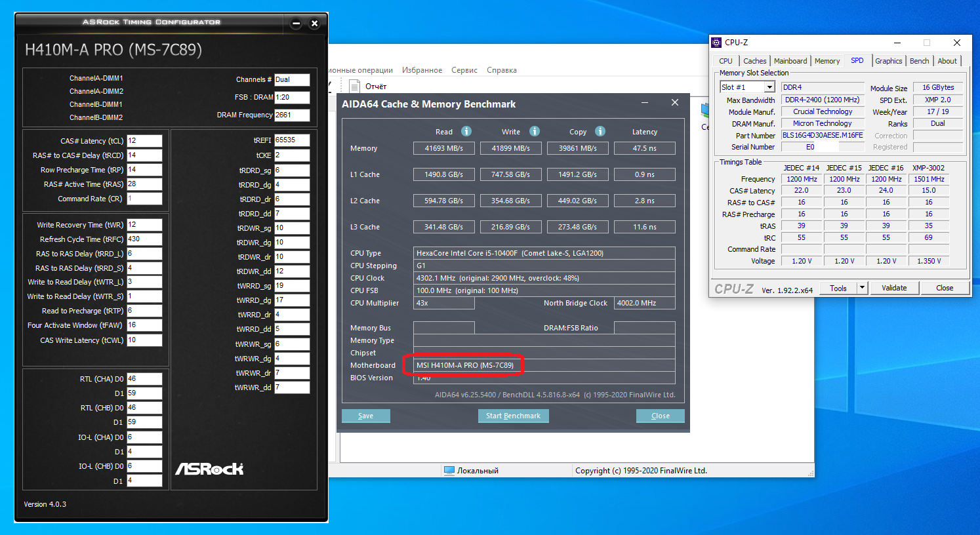The image size is (980, 535).
Task: Click the Part Number BLS16G4D30AESE.M16FE in CPU-Z
Action: [823, 135]
